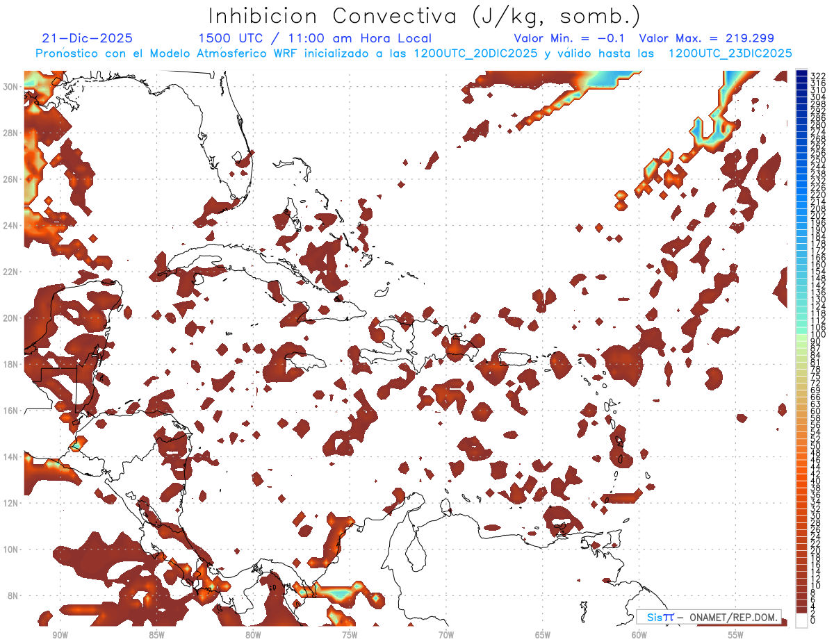The image size is (834, 644).
Task: Click the "SisTT - ONAMET/REP.DOM." credit box
Action: pyautogui.click(x=709, y=617)
